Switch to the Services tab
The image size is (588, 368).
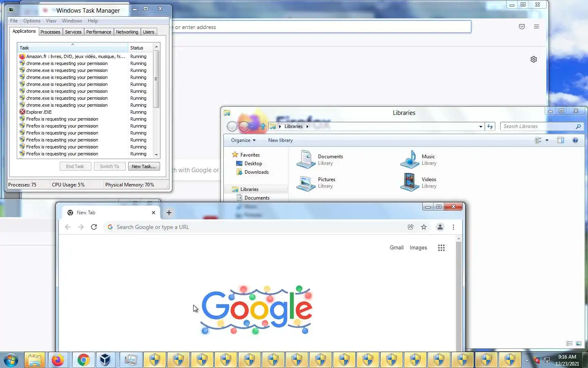coord(73,32)
